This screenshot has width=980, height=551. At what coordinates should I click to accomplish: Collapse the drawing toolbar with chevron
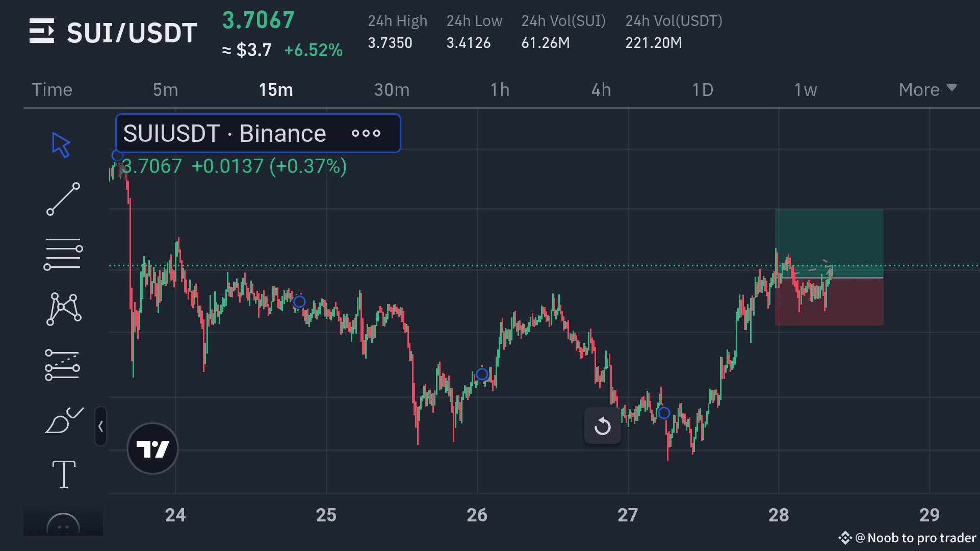[100, 426]
